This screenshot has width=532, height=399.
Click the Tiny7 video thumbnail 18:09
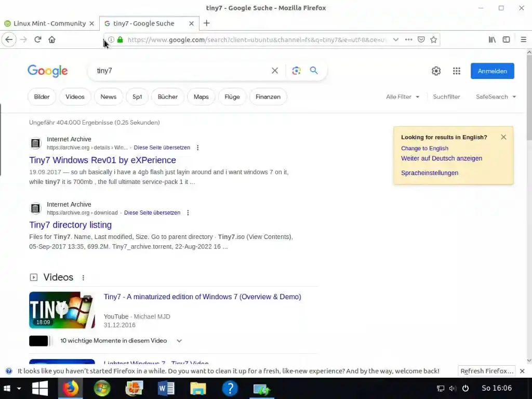pos(62,310)
